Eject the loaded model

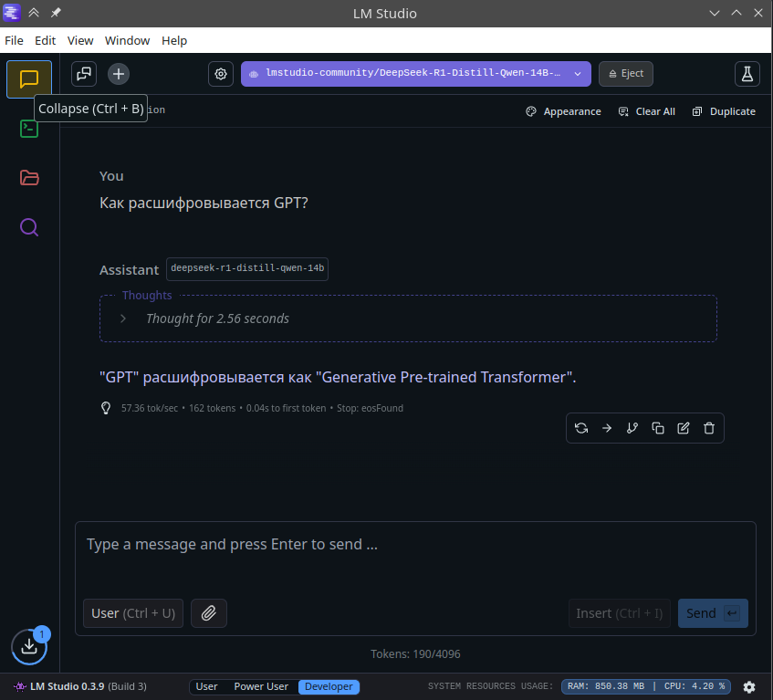626,74
